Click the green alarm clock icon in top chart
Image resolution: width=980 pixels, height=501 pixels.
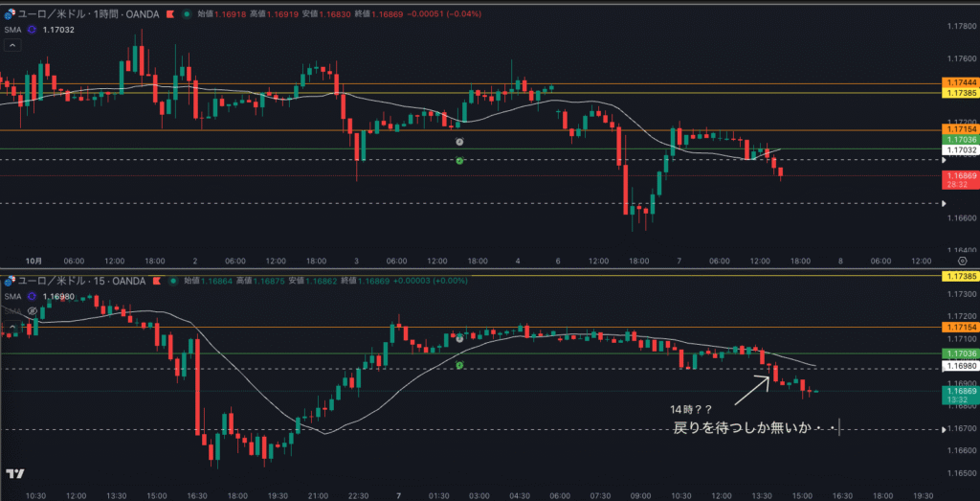pos(459,160)
